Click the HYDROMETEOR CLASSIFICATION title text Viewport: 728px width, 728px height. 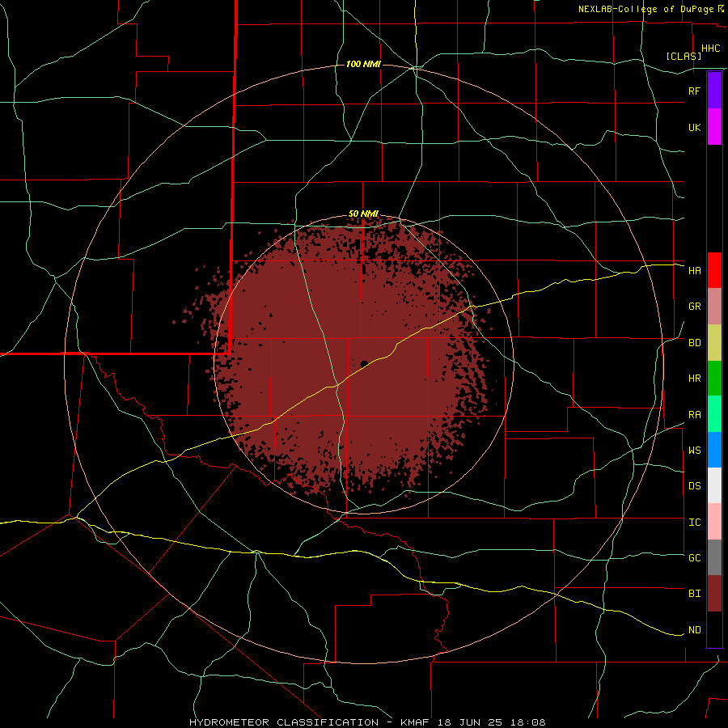click(285, 722)
